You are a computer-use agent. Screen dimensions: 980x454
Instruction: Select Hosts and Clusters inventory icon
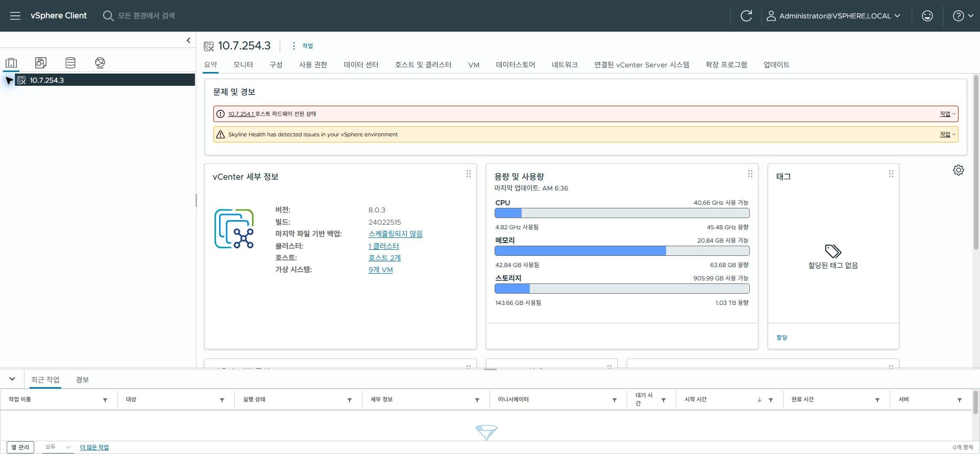pos(11,63)
